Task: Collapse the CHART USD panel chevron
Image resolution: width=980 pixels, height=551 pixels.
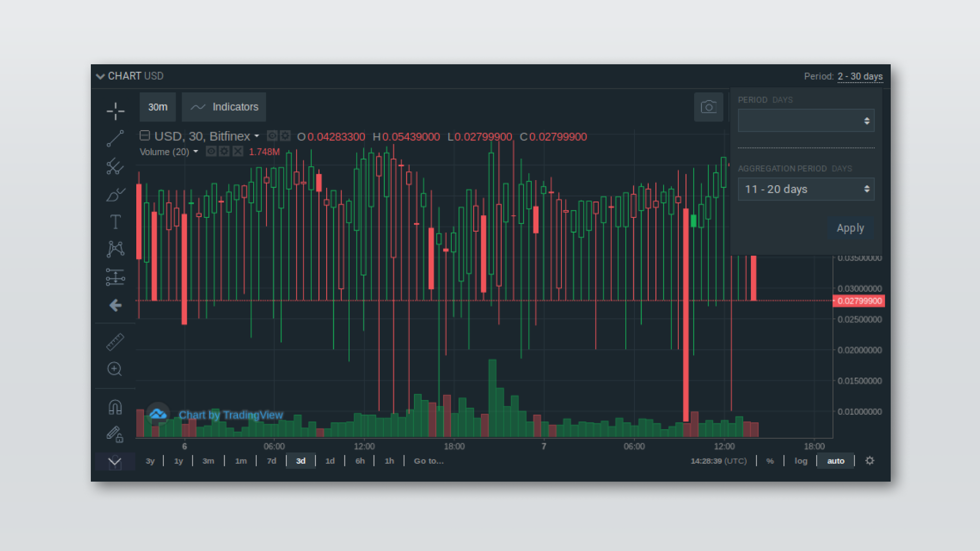Action: click(x=100, y=77)
